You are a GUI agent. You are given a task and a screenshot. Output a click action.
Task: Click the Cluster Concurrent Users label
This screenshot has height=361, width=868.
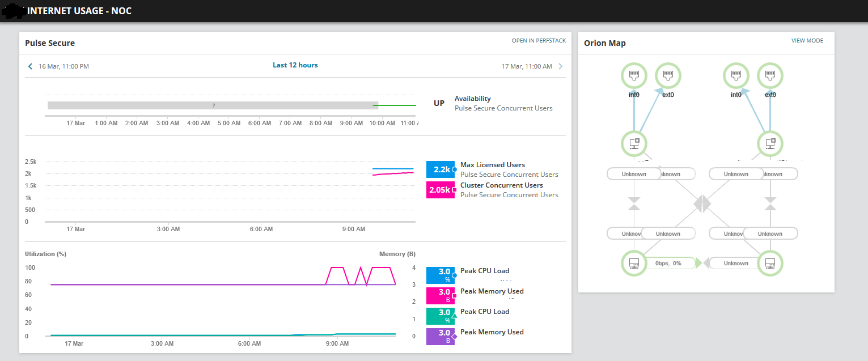(502, 185)
